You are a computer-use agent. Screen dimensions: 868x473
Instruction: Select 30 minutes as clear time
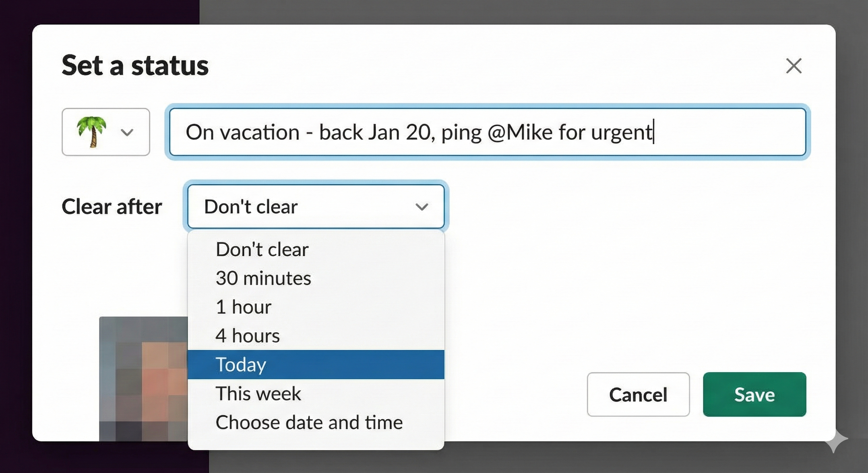coord(263,278)
